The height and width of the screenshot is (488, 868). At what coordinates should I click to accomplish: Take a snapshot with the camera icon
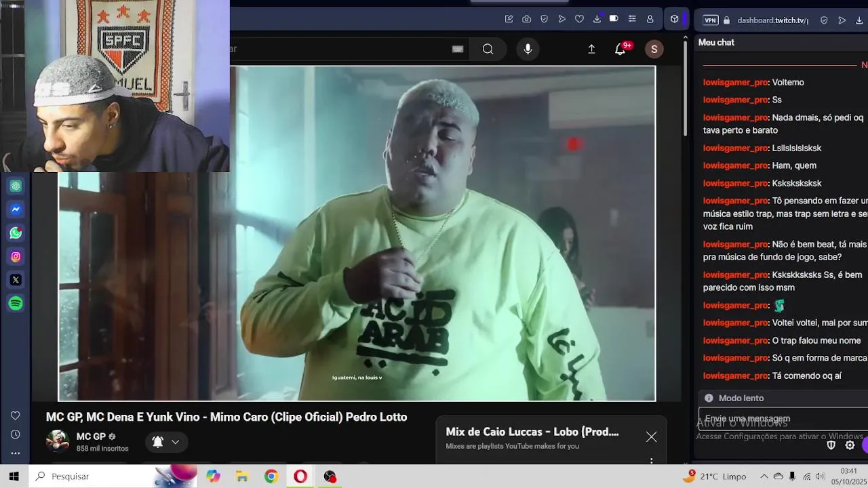(527, 19)
